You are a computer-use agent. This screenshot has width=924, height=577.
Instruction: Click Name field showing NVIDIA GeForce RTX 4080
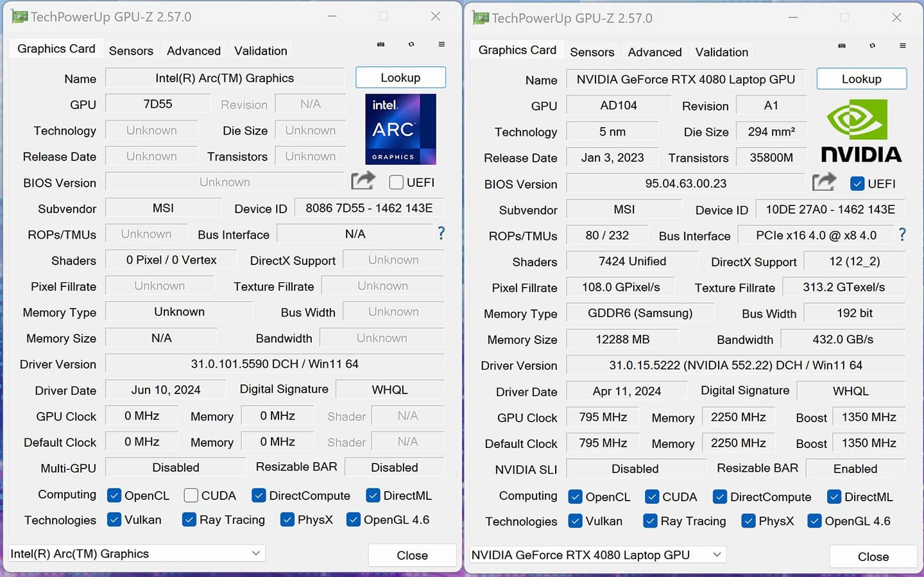click(x=685, y=80)
